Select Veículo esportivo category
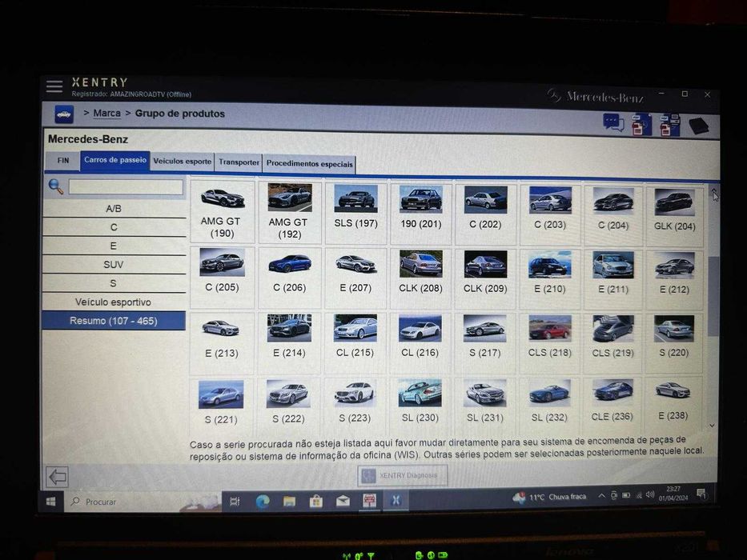This screenshot has height=560, width=747. point(114,302)
